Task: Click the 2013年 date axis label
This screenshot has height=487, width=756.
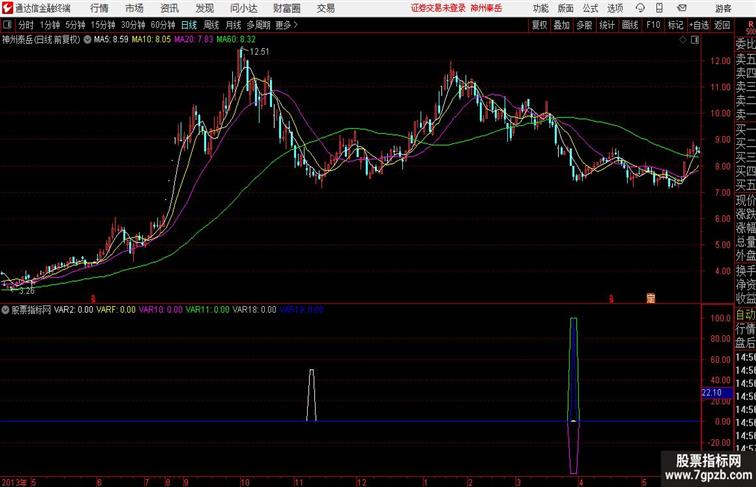Action: pos(14,482)
